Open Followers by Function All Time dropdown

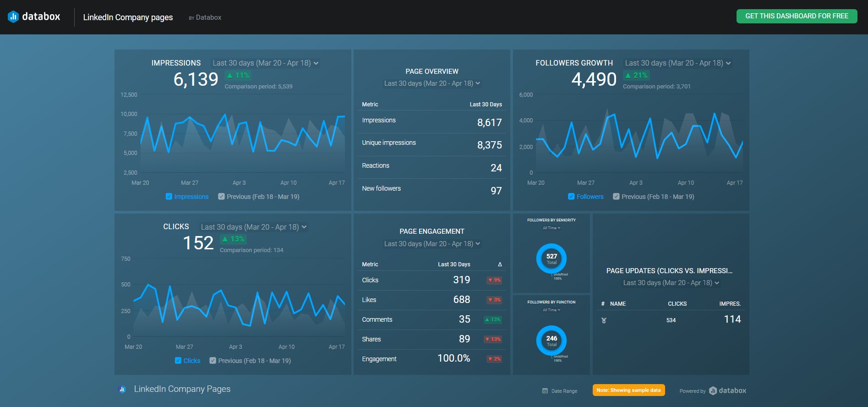(x=551, y=310)
